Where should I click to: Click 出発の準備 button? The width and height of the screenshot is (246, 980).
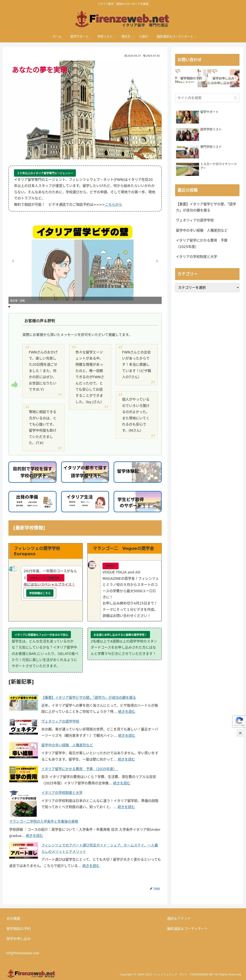(33, 502)
